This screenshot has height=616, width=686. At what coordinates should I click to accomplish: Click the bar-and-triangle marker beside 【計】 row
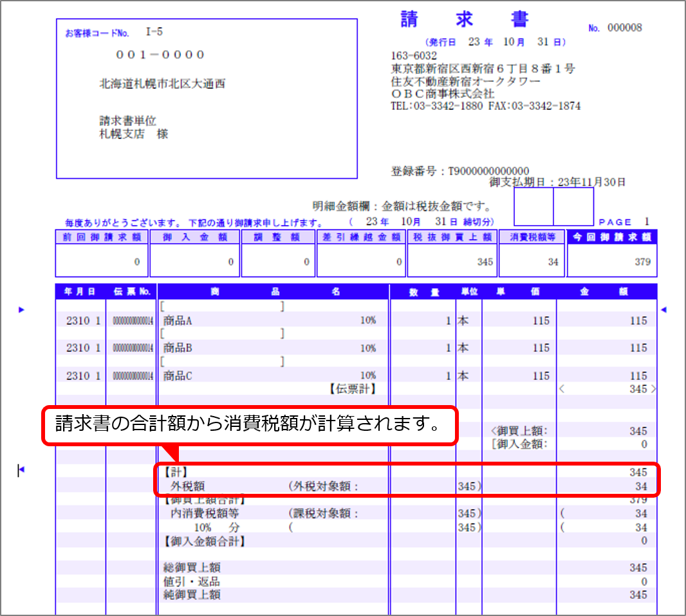pos(21,470)
